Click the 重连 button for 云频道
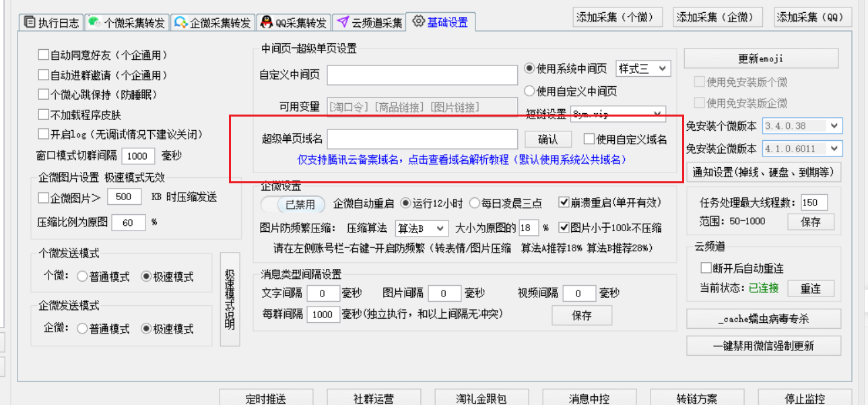Viewport: 868px width, 405px height. (x=811, y=288)
